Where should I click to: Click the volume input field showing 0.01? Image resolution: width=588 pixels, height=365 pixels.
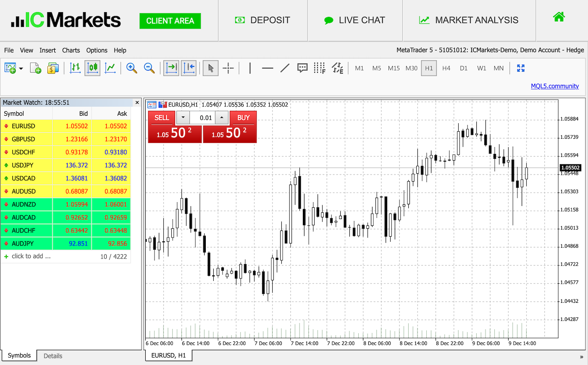(x=202, y=118)
